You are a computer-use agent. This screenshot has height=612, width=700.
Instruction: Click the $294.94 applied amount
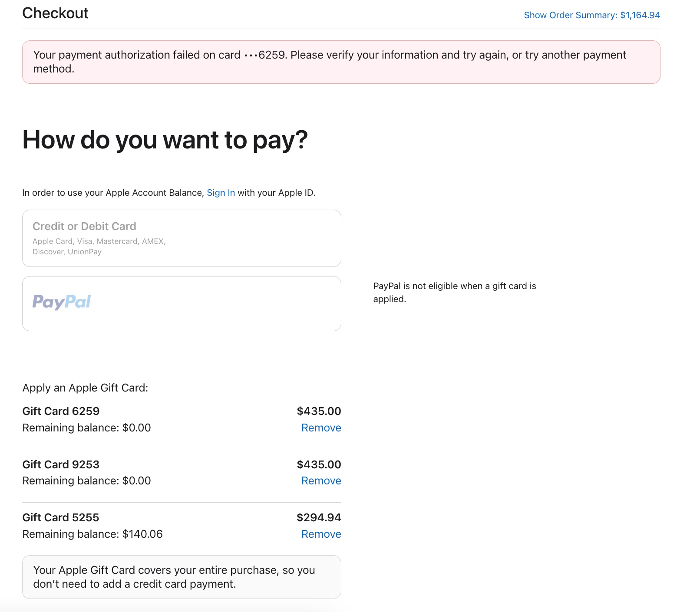coord(319,517)
